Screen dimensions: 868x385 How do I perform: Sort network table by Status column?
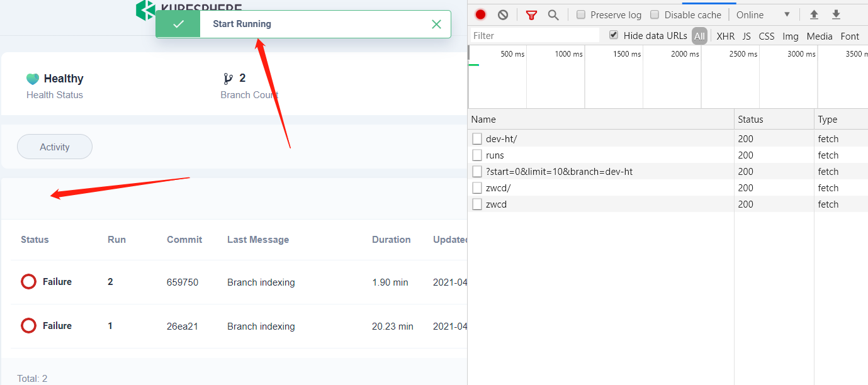click(774, 119)
